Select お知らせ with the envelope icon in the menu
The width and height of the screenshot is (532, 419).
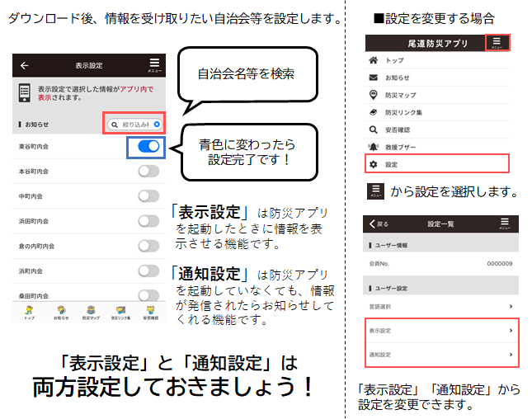(x=437, y=78)
